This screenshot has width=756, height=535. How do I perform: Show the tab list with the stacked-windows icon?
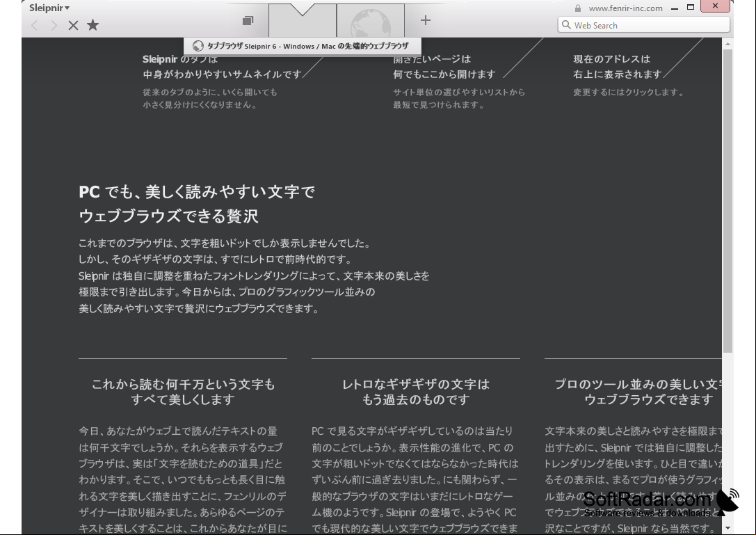(248, 20)
